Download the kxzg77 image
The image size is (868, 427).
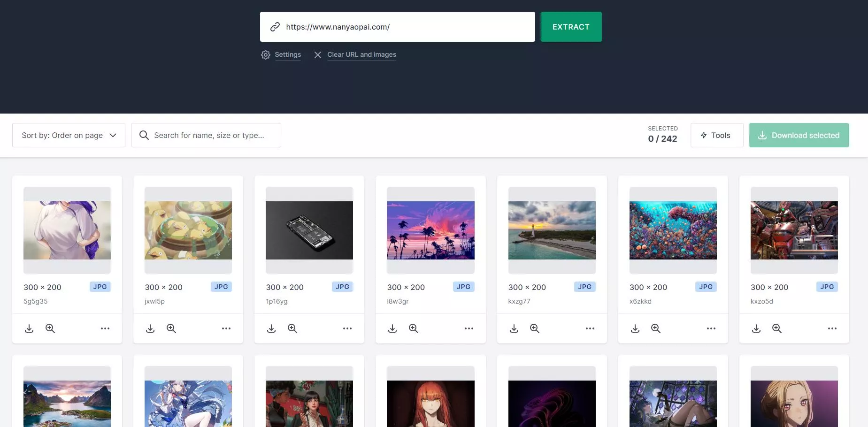pos(514,328)
